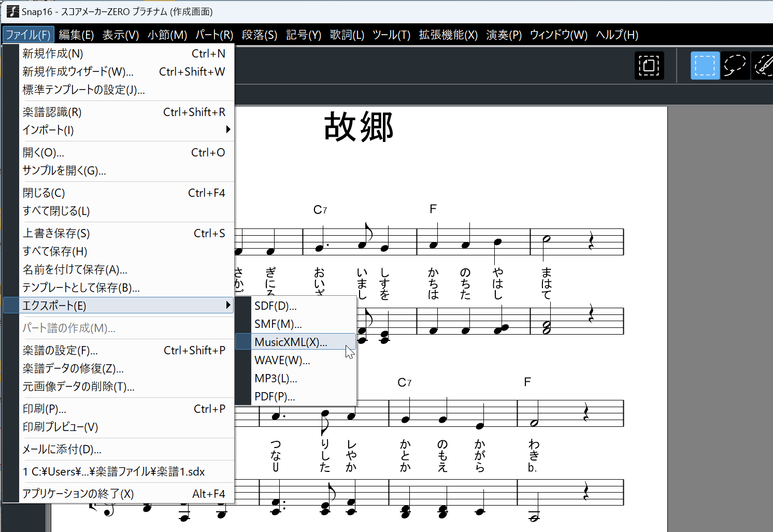Screen dimensions: 773x532
Task: Choose サンプルを開く(G)... menu entry
Action: coord(126,170)
